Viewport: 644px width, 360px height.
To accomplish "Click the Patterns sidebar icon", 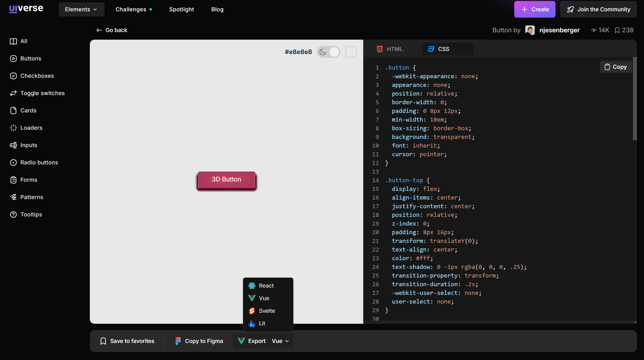I will [13, 197].
